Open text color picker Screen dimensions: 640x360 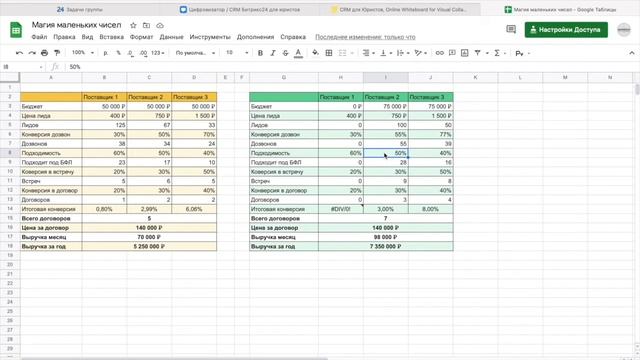[298, 53]
